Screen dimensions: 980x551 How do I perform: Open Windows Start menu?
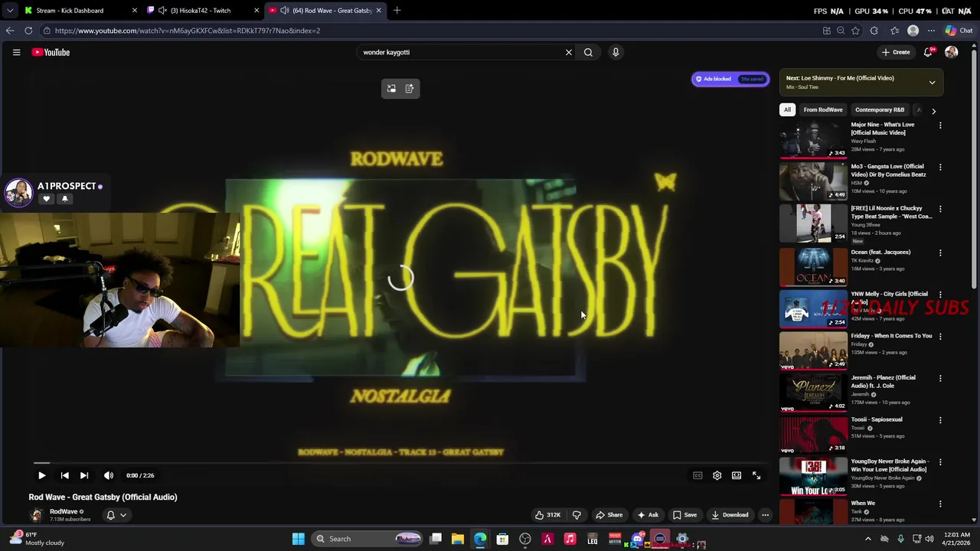299,539
